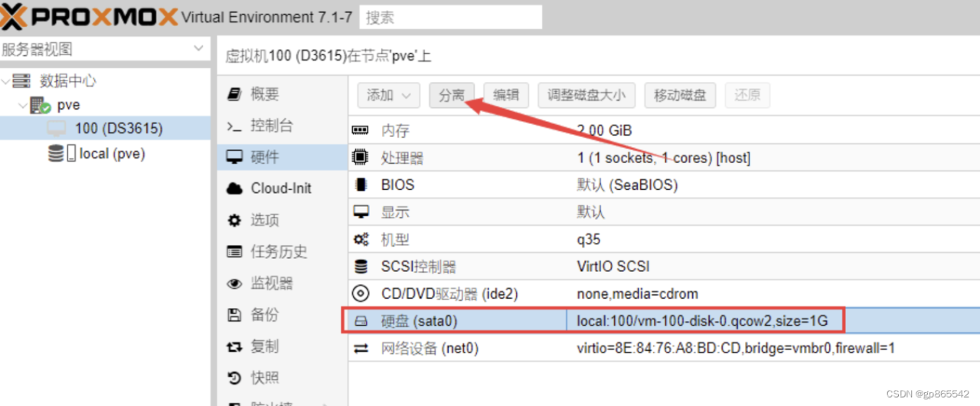Screen dimensions: 980x406
Task: Open the Cloud-Init tab
Action: click(x=283, y=188)
